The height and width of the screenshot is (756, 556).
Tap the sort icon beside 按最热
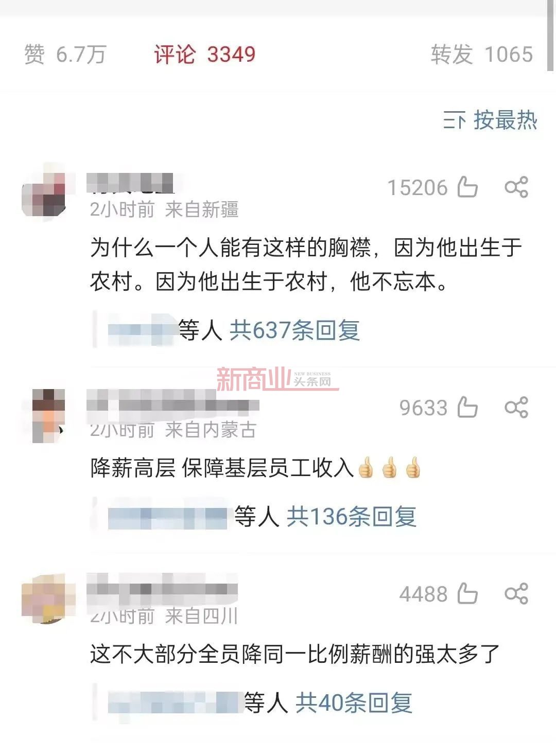454,120
